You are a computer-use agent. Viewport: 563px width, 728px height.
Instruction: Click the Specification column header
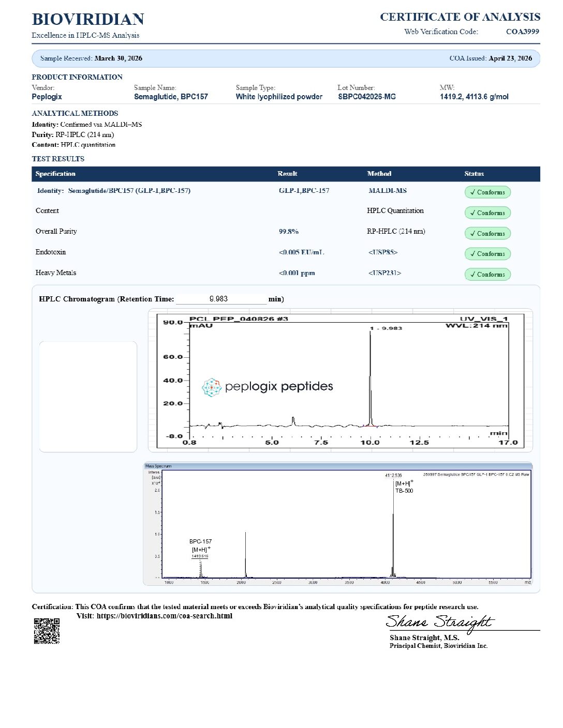pyautogui.click(x=55, y=174)
